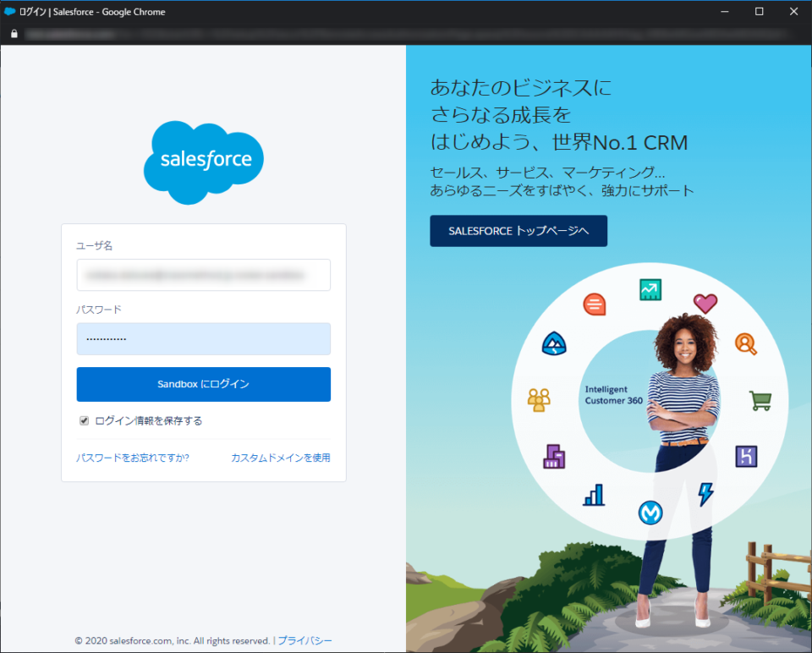This screenshot has width=812, height=653.
Task: Click the ログイン情報を保存する label text
Action: pyautogui.click(x=149, y=421)
